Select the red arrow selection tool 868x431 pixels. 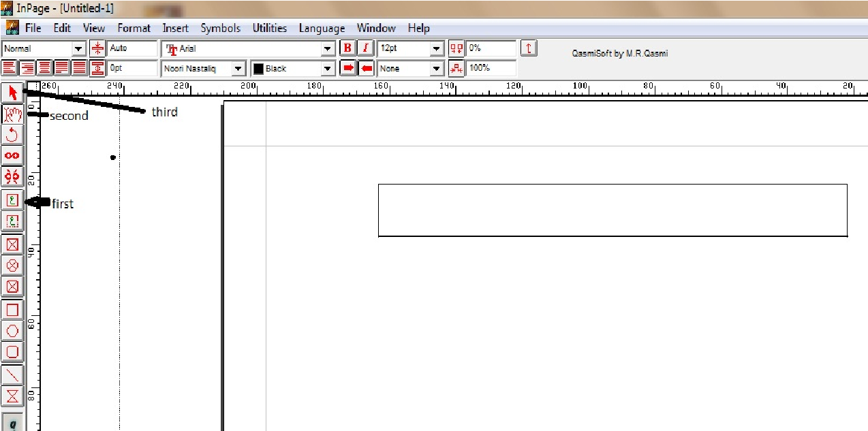point(12,93)
